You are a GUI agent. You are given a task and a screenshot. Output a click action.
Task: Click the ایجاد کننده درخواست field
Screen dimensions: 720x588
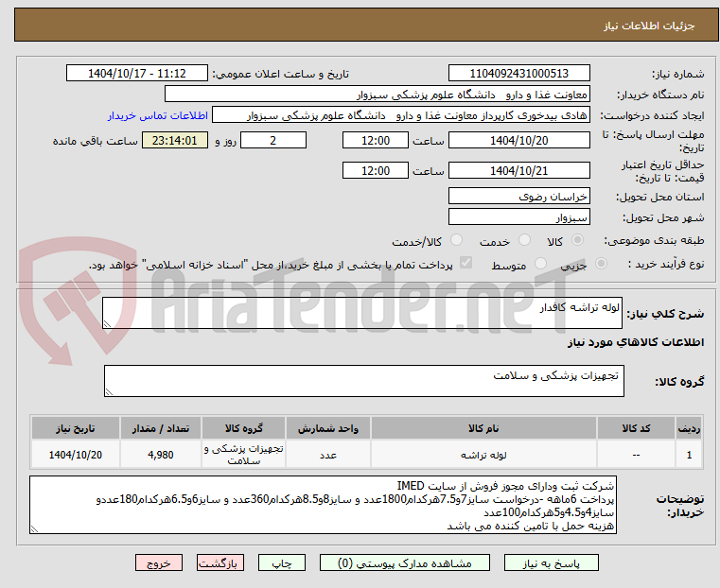(x=401, y=115)
